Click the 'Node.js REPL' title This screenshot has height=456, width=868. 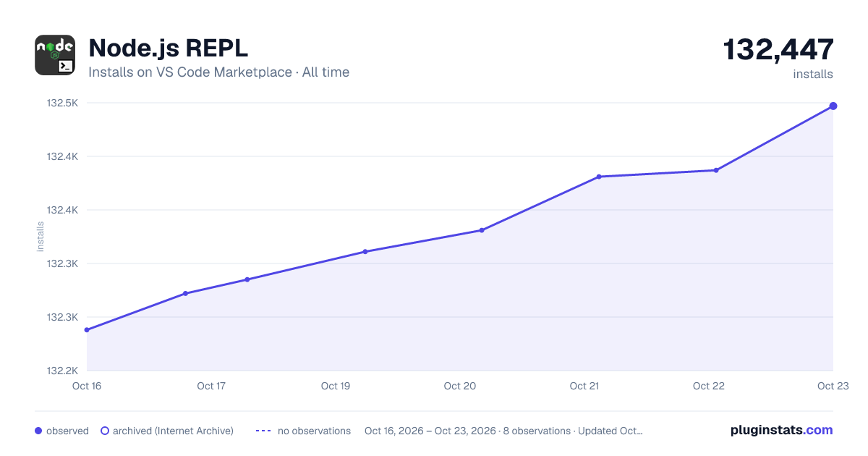pos(168,48)
